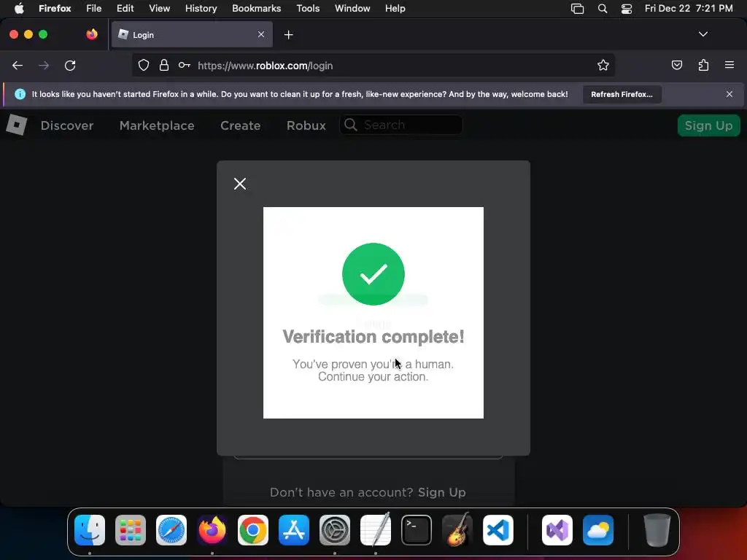Viewport: 747px width, 560px height.
Task: Click the green Sign Up button
Action: pos(708,125)
